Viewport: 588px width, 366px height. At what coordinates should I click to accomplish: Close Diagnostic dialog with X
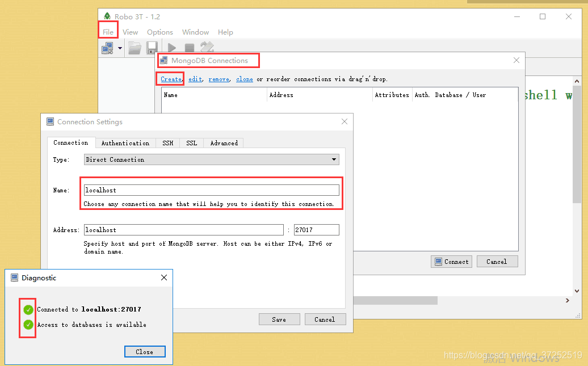[164, 277]
